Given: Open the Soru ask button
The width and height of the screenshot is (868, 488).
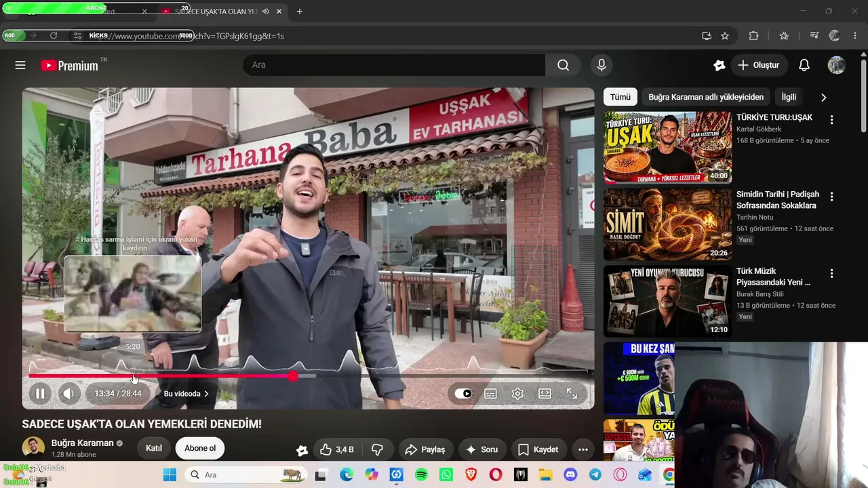Looking at the screenshot, I should click(481, 449).
